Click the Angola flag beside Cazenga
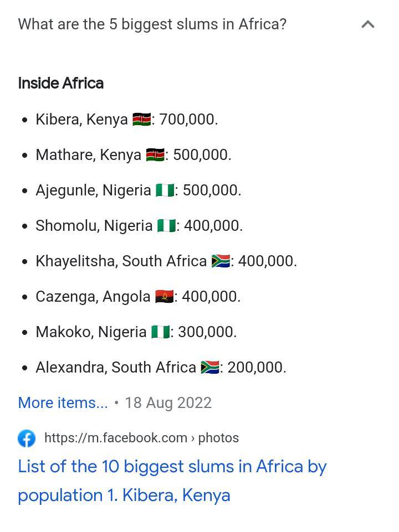Screen dimensions: 399x532 [165, 297]
